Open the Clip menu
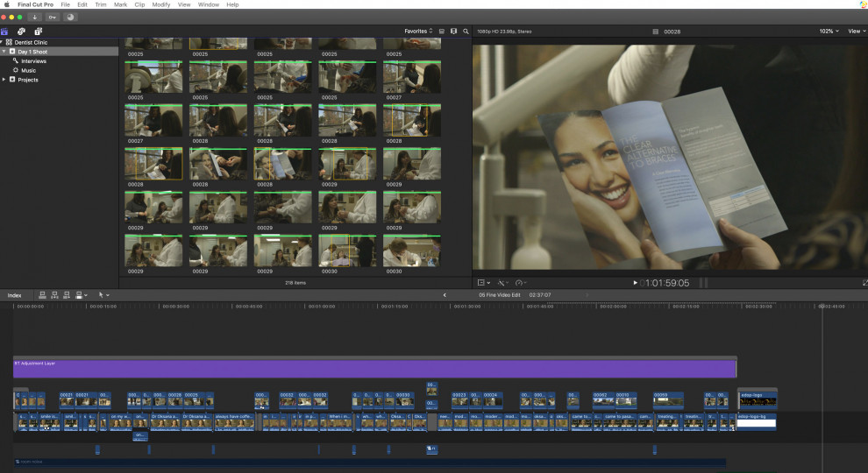Viewport: 868px width, 473px height. click(139, 4)
